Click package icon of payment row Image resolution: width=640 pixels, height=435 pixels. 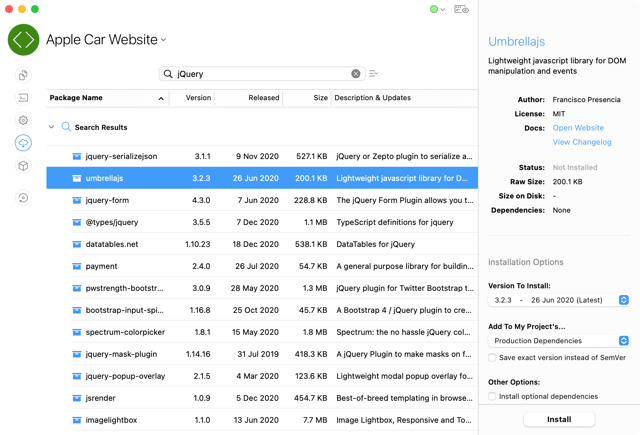(x=77, y=266)
